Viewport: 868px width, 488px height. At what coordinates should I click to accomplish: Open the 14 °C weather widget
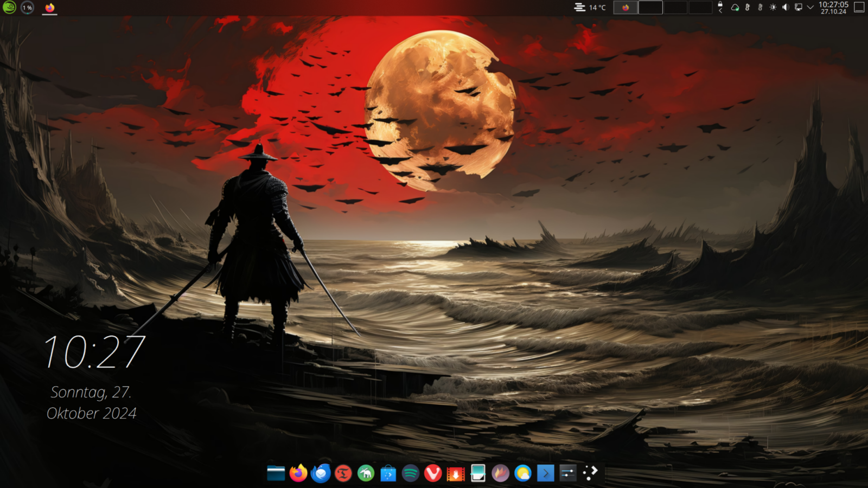[x=590, y=8]
